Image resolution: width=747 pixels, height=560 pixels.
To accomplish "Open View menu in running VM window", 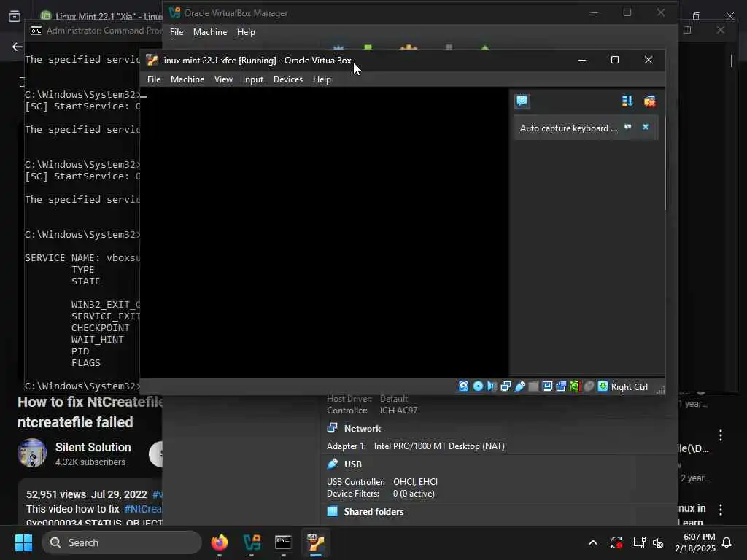I will point(223,79).
